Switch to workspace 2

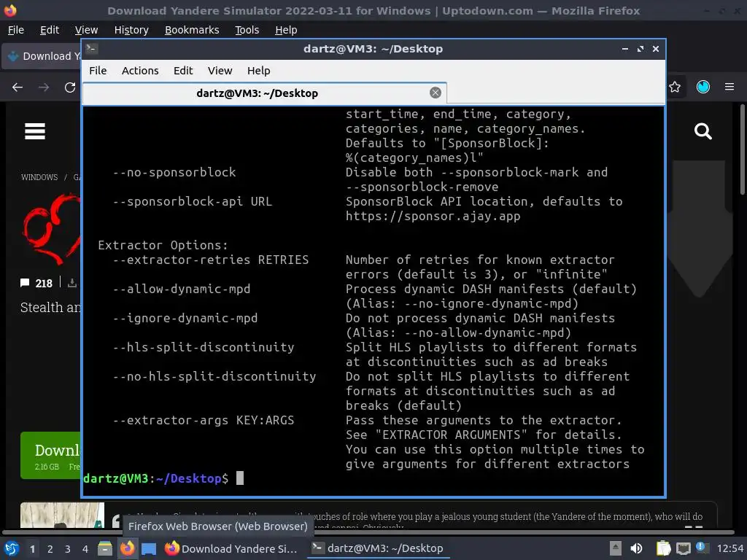coord(50,549)
